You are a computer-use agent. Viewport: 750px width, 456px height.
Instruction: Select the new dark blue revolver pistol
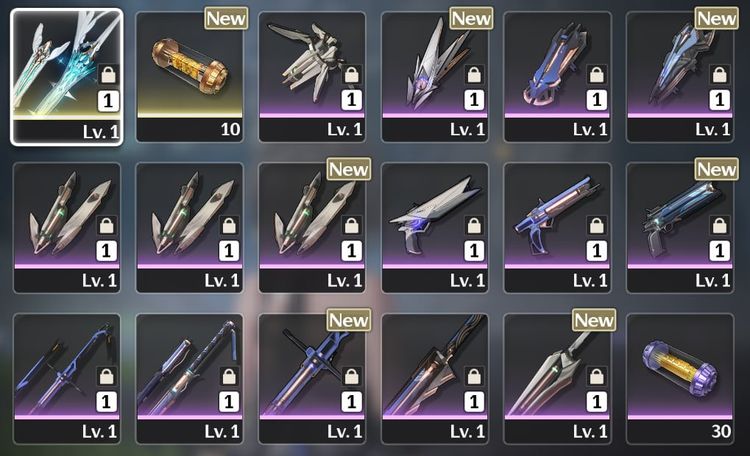pyautogui.click(x=680, y=228)
